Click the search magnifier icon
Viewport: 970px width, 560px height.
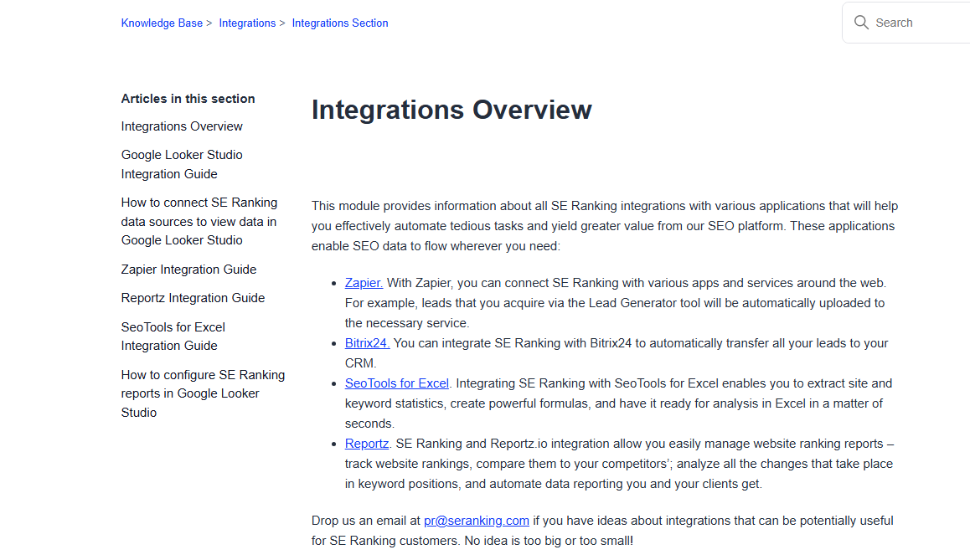[861, 23]
